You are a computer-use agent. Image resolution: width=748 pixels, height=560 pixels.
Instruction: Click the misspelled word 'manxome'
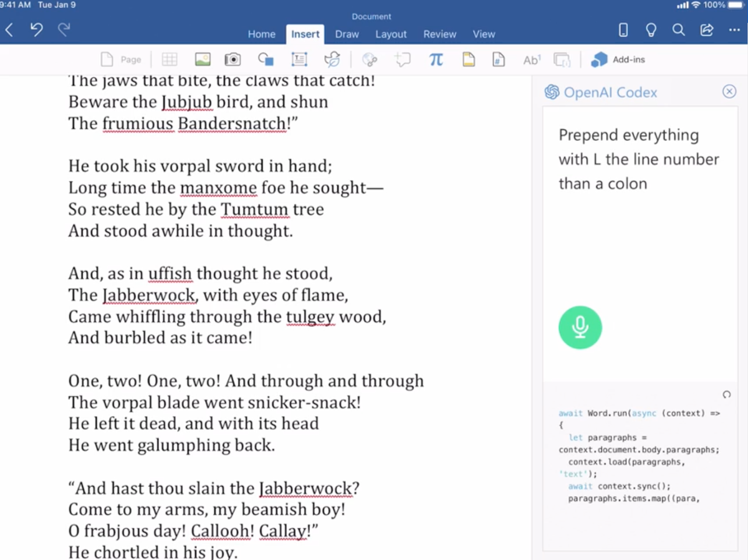pos(218,187)
